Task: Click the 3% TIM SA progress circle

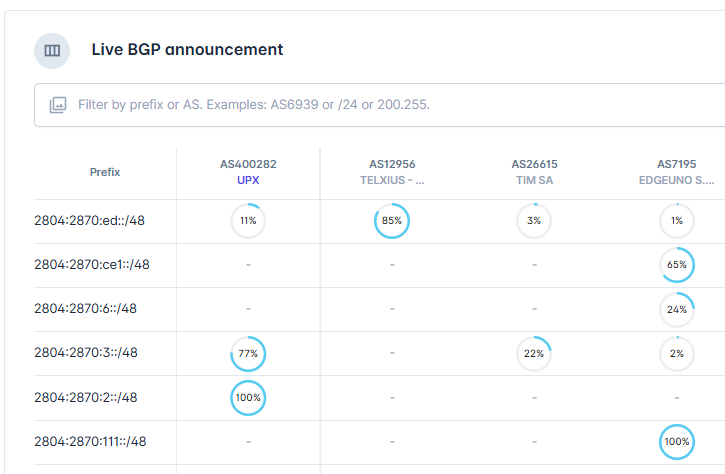Action: point(534,221)
